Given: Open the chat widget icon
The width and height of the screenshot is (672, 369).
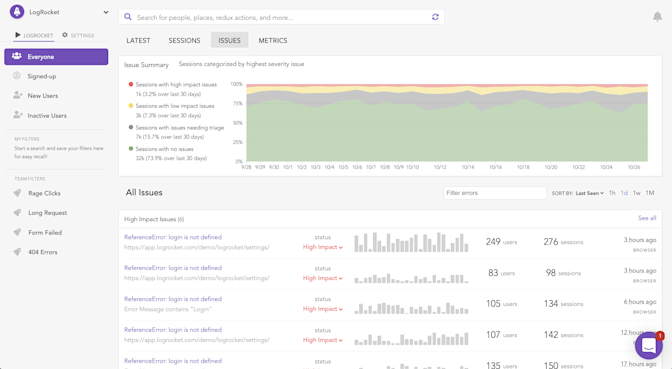Looking at the screenshot, I should [648, 345].
